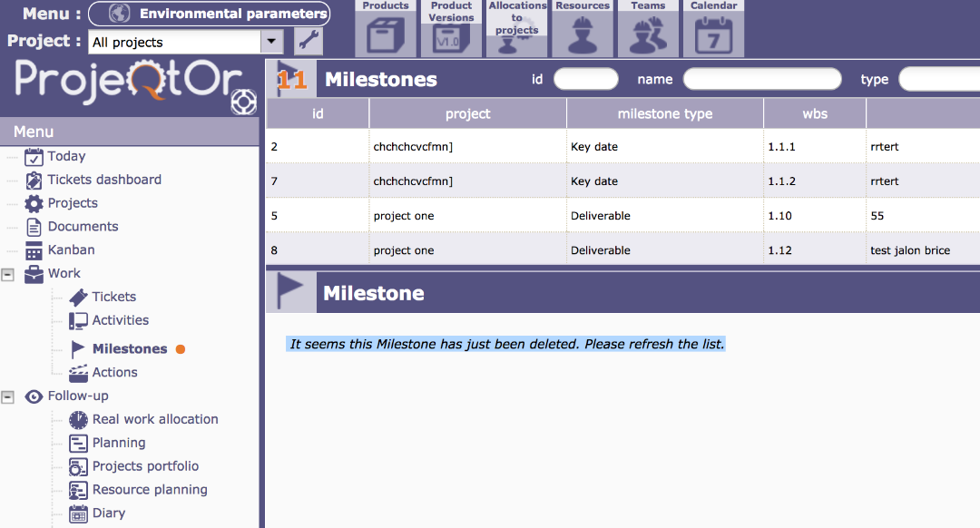The image size is (980, 528).
Task: Collapse the Work menu section
Action: point(8,274)
